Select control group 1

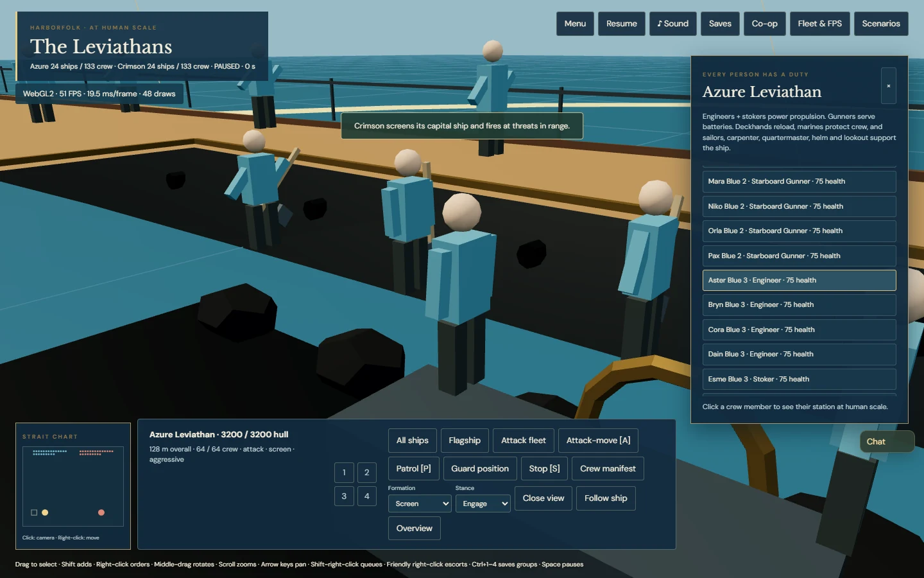[x=344, y=473]
